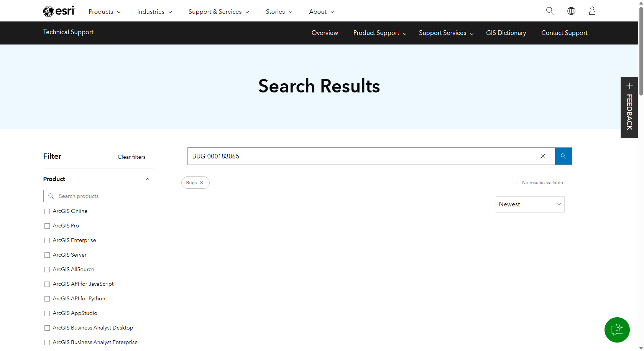
Task: Click the 'No results available' text
Action: [x=542, y=183]
